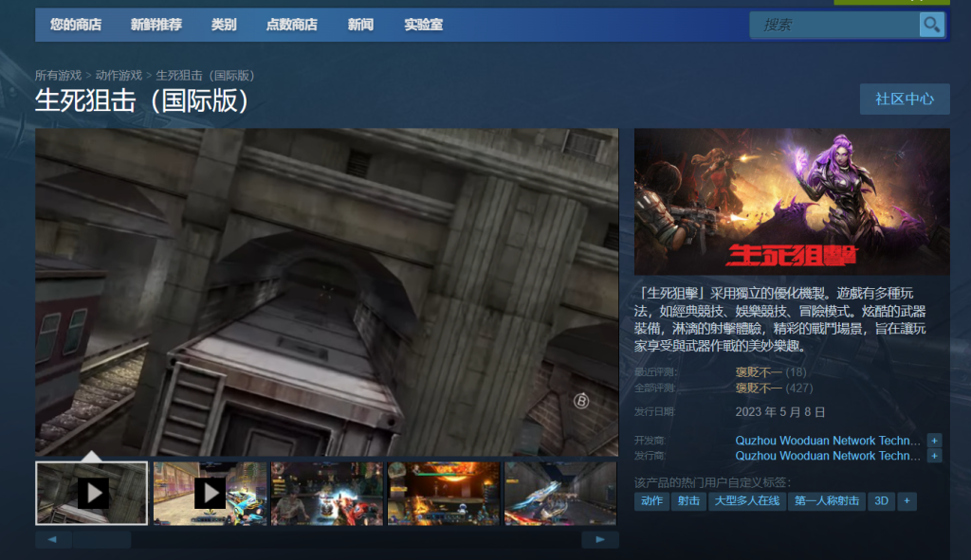Select the 3D tag

(x=881, y=501)
